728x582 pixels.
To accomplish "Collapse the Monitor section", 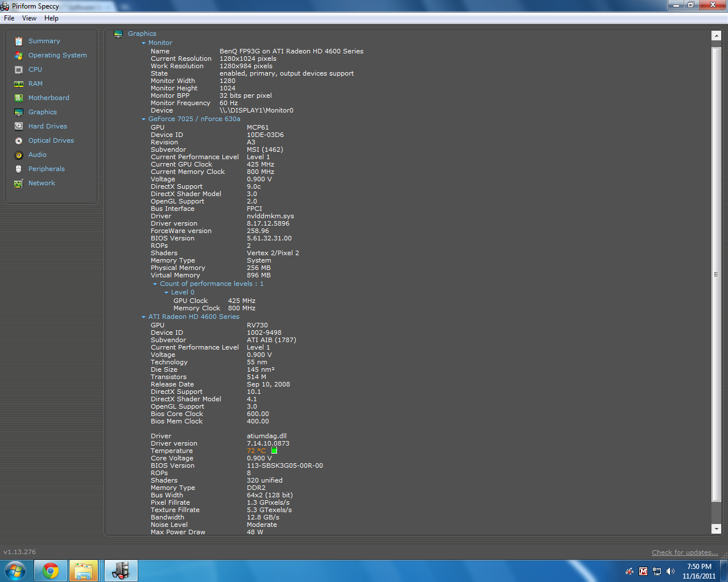I will [x=144, y=43].
